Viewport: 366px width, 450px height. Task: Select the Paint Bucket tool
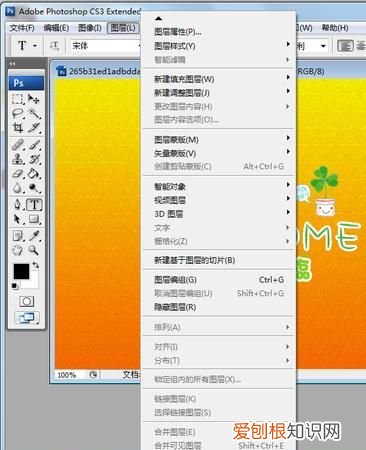point(34,174)
